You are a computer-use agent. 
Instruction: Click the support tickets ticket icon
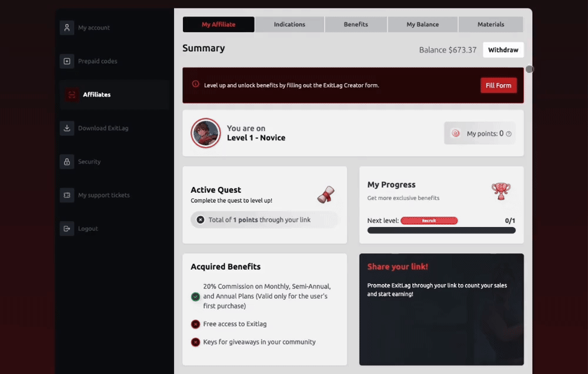click(67, 195)
